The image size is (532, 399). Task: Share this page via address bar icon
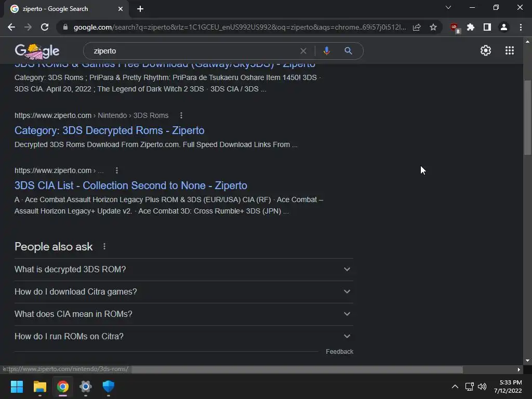coord(417,27)
